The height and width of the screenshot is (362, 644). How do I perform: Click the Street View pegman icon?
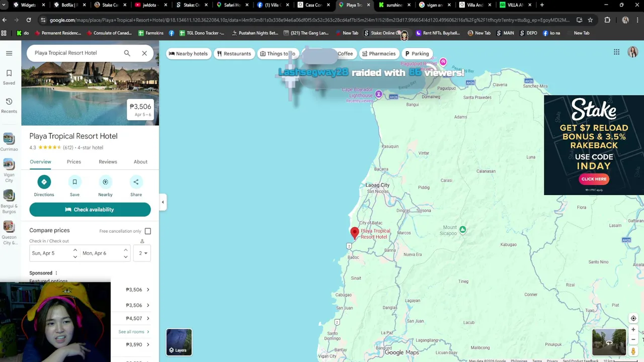click(x=633, y=351)
